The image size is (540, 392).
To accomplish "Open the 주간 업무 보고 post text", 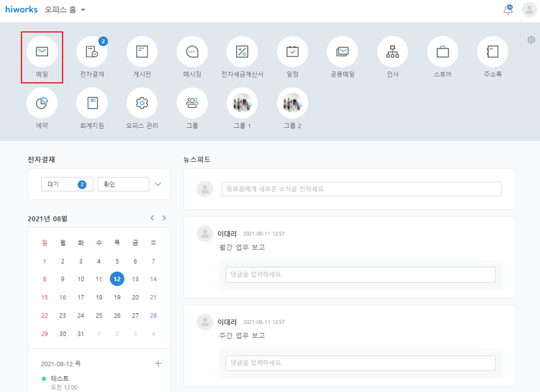I will pyautogui.click(x=242, y=336).
